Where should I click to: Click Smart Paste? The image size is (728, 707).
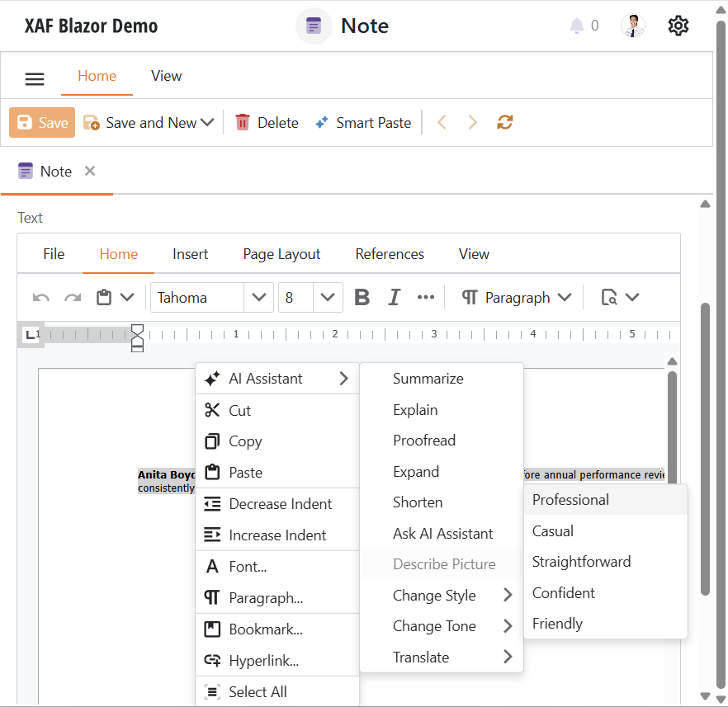(x=363, y=122)
